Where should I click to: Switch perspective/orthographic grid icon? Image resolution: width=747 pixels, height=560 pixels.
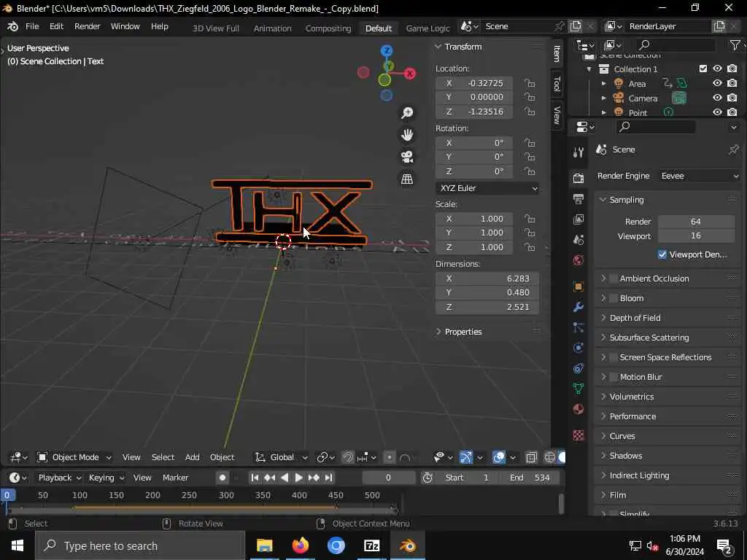point(407,179)
